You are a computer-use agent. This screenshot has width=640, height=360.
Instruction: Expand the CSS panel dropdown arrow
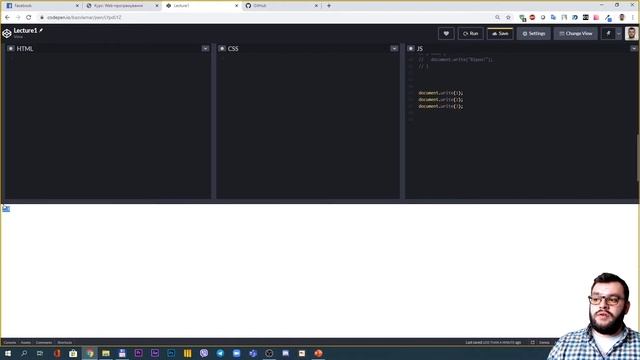394,49
